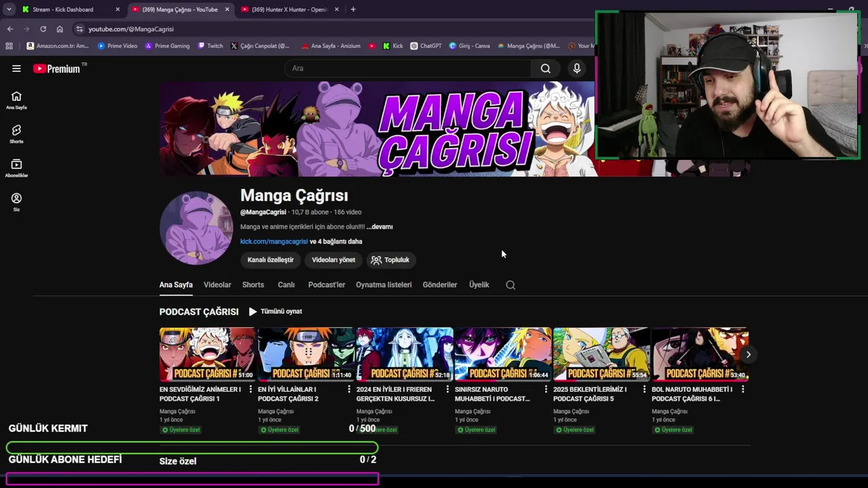Open Abonelikler in the left sidebar

(16, 168)
